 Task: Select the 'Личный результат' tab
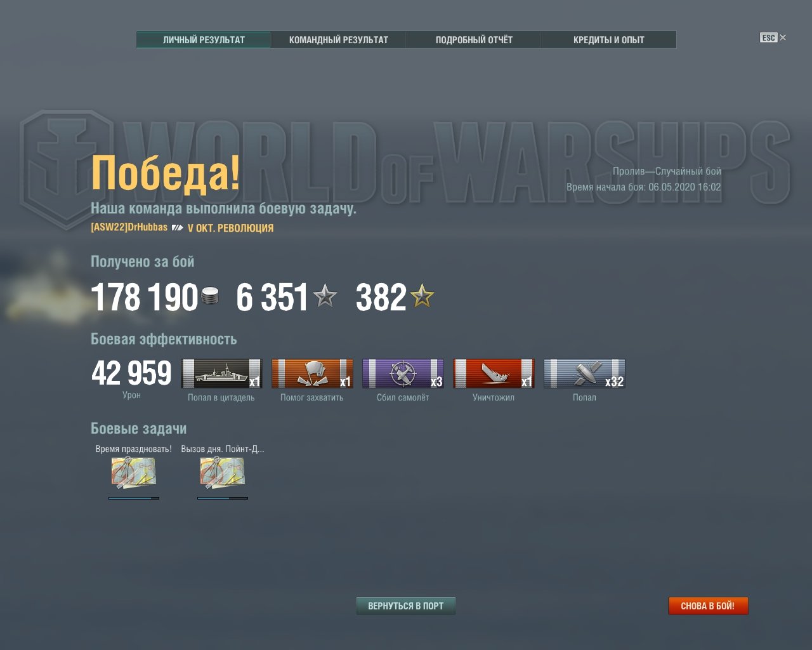[x=204, y=39]
